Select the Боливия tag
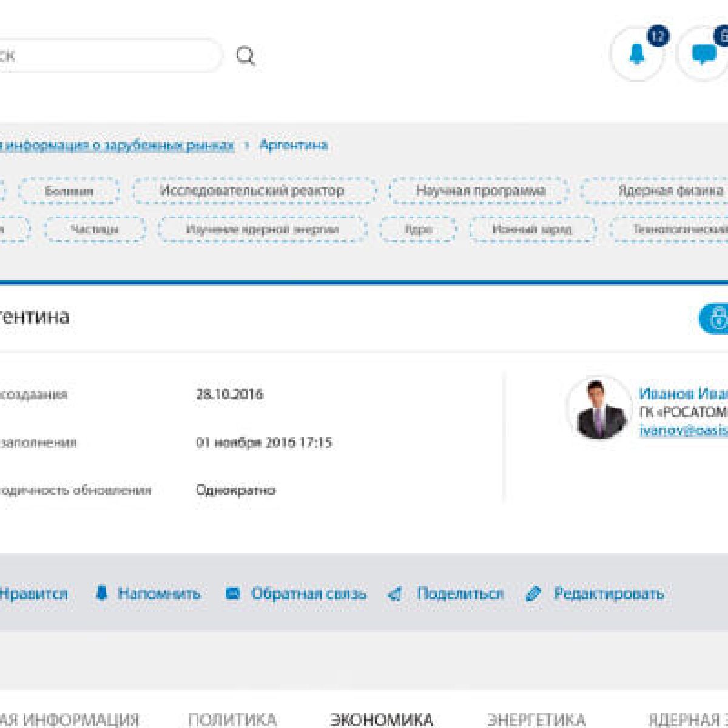 (69, 191)
